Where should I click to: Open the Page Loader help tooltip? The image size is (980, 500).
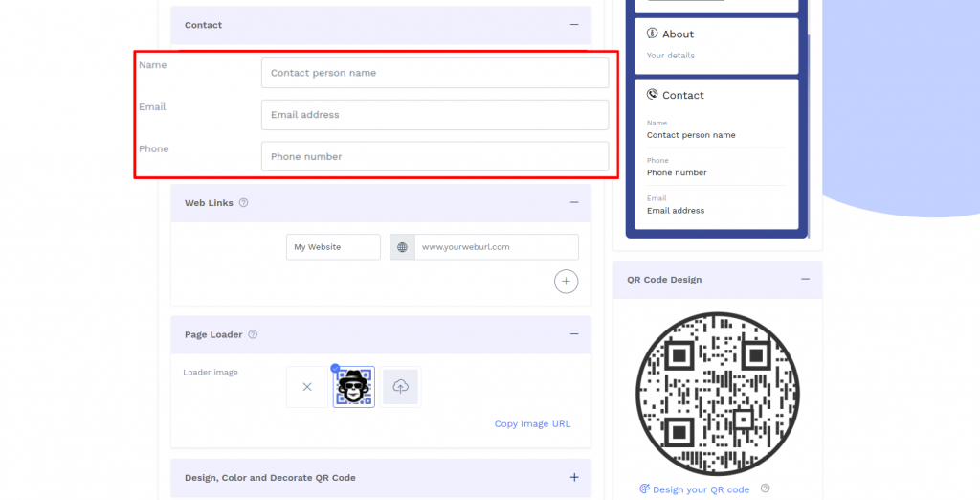(x=253, y=335)
